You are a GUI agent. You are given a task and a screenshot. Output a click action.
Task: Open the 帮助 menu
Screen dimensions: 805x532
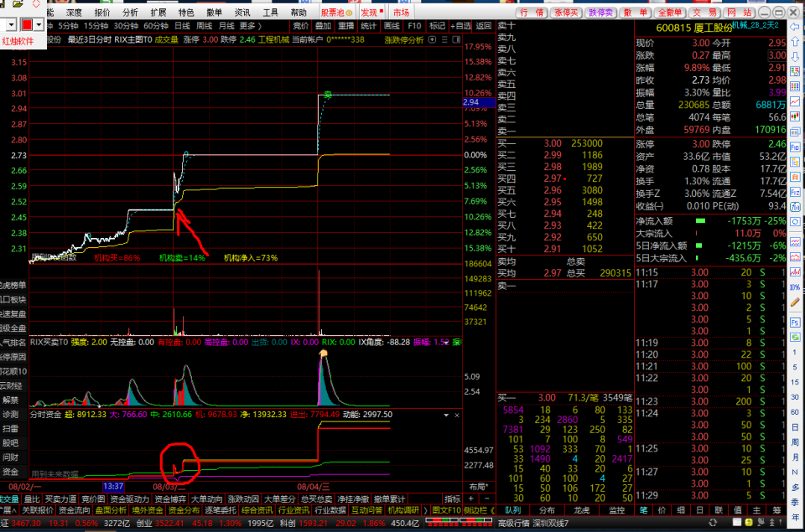(x=299, y=13)
